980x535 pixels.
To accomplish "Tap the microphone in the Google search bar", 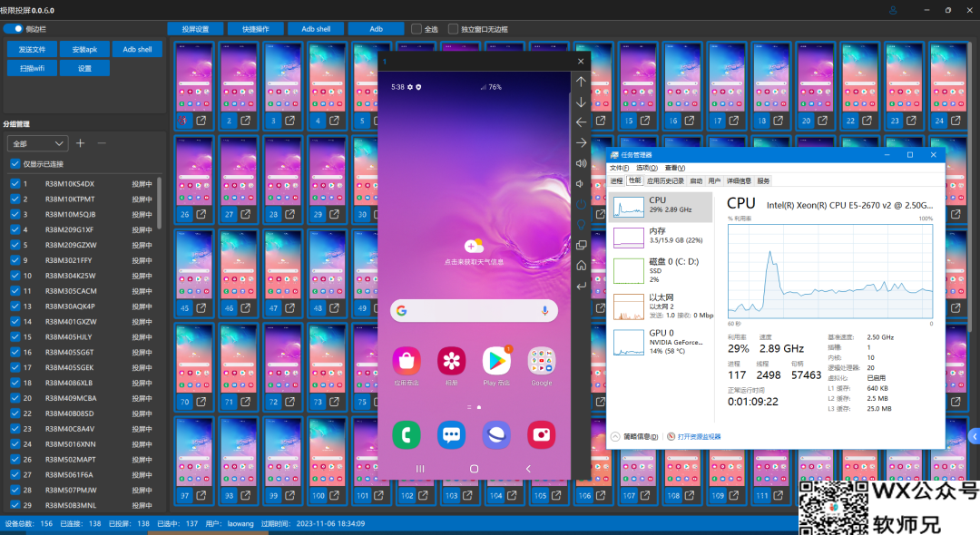I will tap(545, 310).
